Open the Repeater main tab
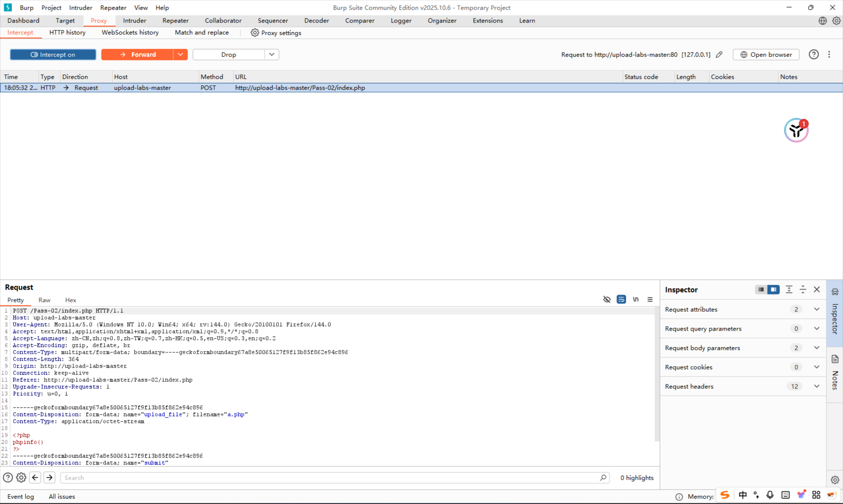 [x=175, y=21]
